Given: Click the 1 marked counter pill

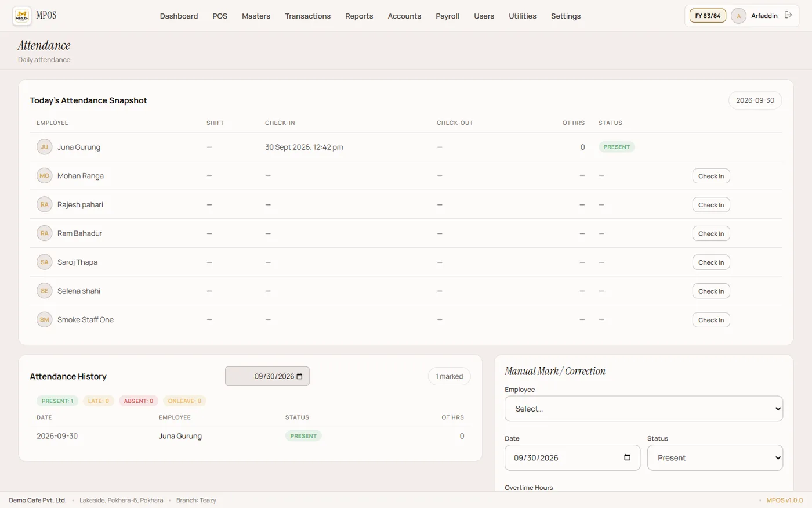Looking at the screenshot, I should [449, 376].
